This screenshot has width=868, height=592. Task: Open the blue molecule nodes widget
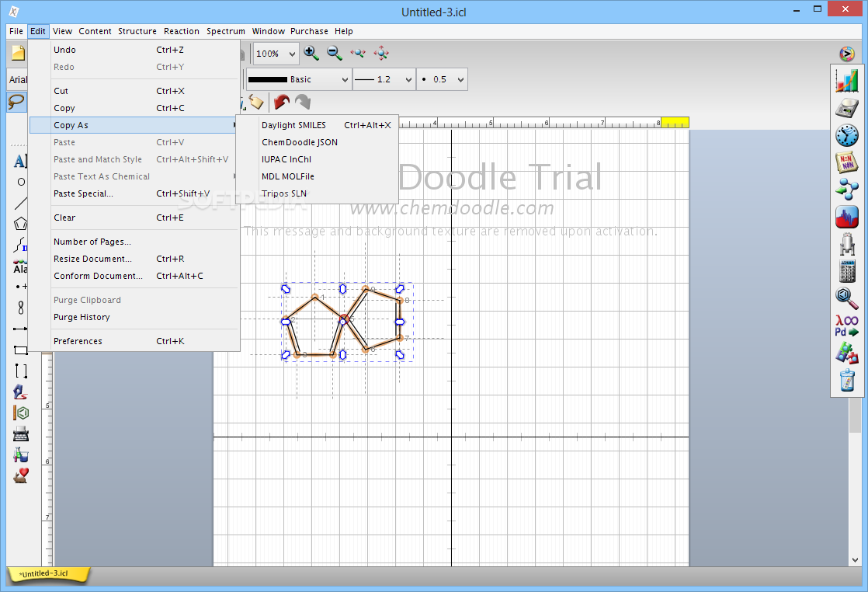pos(847,190)
